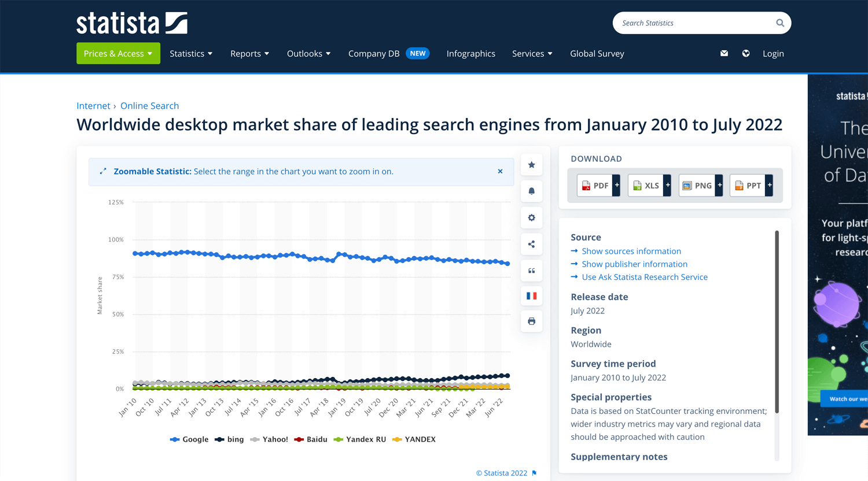
Task: Click the plus next to PPT
Action: (x=769, y=186)
